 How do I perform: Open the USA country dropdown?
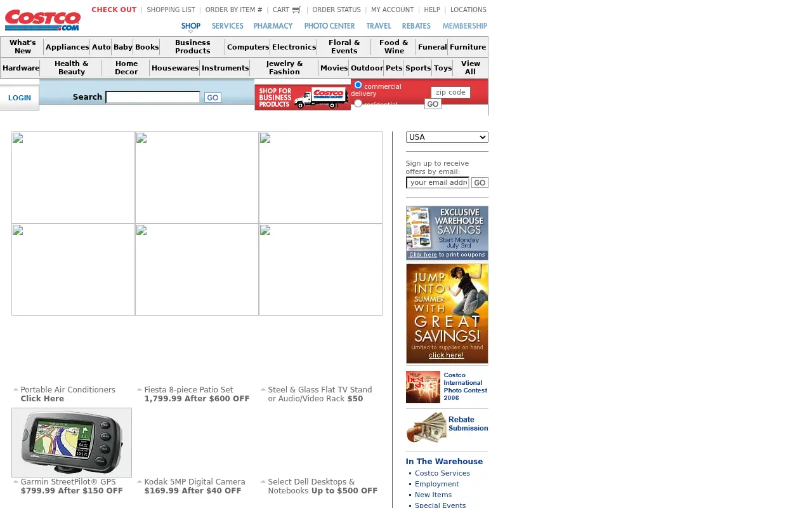pyautogui.click(x=447, y=137)
